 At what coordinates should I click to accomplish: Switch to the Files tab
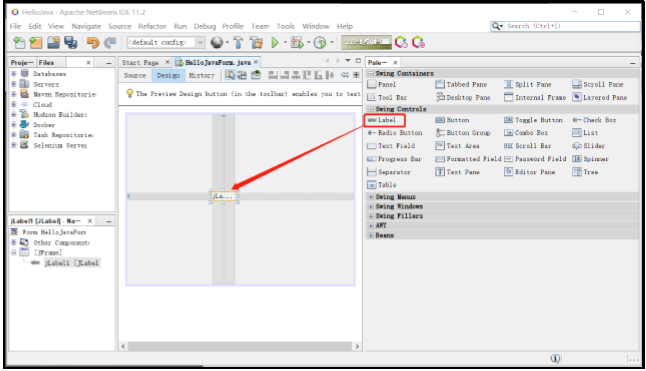pyautogui.click(x=46, y=63)
